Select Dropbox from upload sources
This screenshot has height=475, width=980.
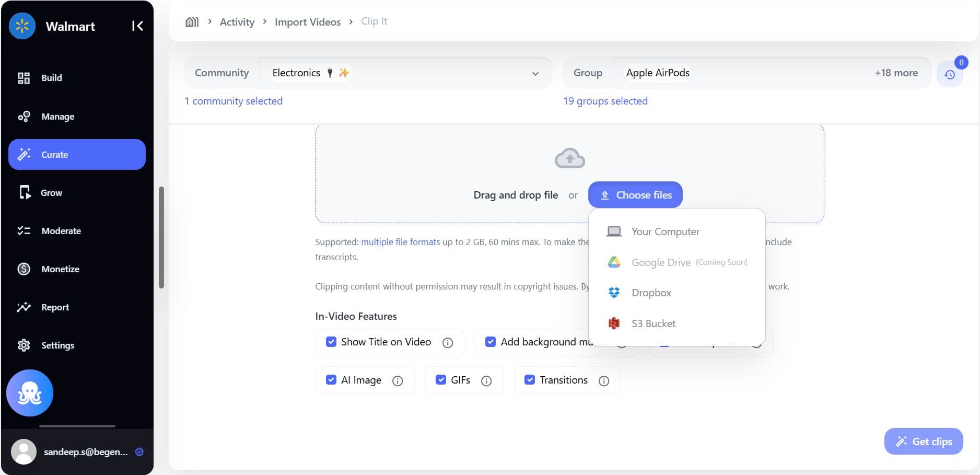click(677, 293)
